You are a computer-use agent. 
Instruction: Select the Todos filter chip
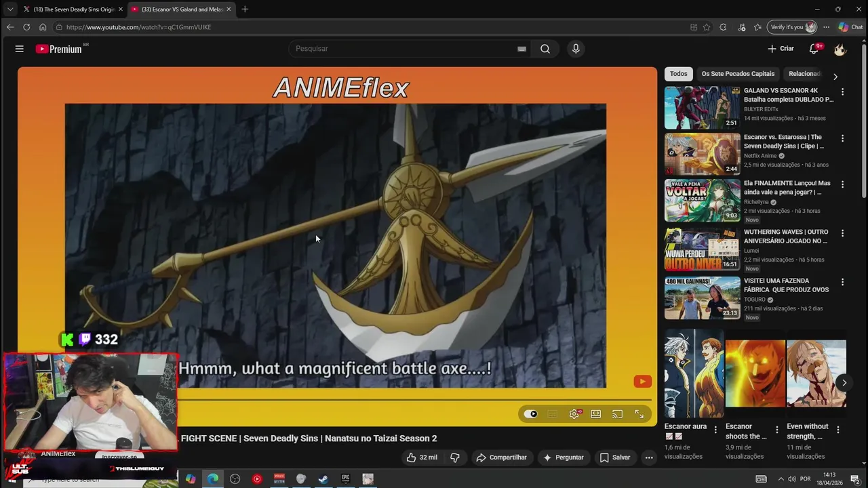(x=679, y=74)
